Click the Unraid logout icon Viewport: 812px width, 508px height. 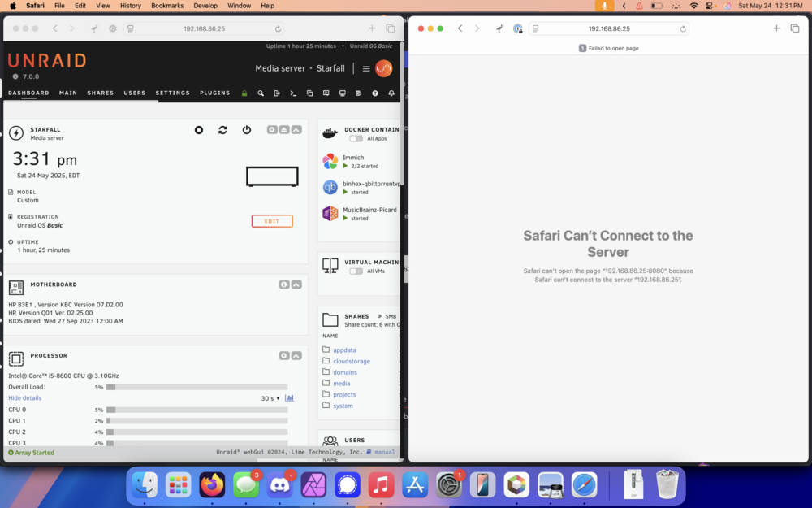(277, 93)
